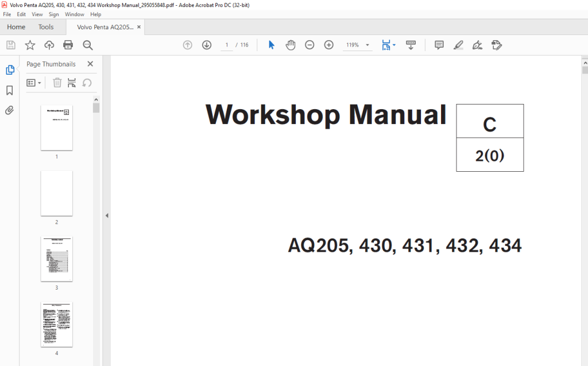Click the print pages icon in thumbnails panel
588x366 pixels.
pos(72,83)
